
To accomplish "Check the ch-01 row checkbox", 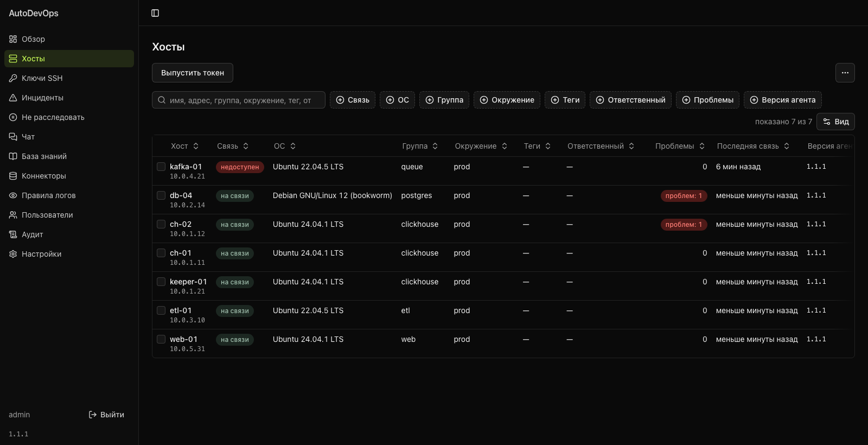I will coord(161,253).
